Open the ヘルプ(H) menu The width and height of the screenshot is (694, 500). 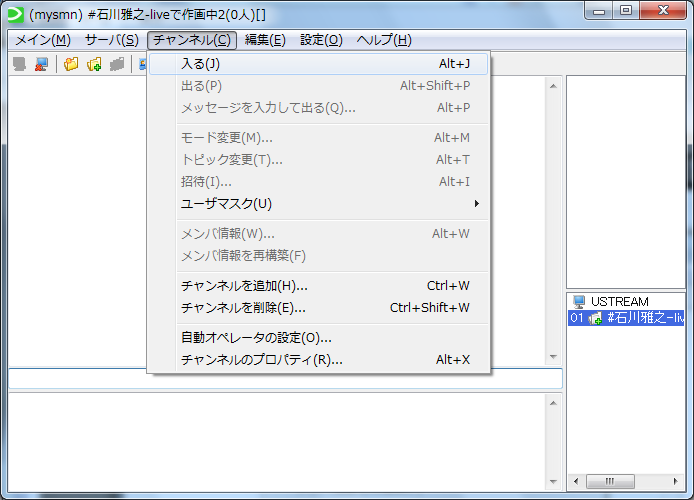coord(384,40)
